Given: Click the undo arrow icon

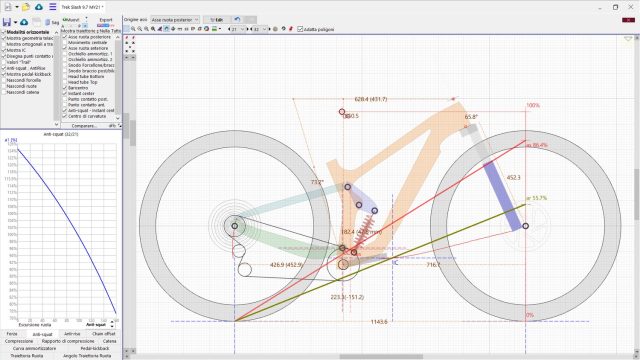Looking at the screenshot, I should point(237,20).
